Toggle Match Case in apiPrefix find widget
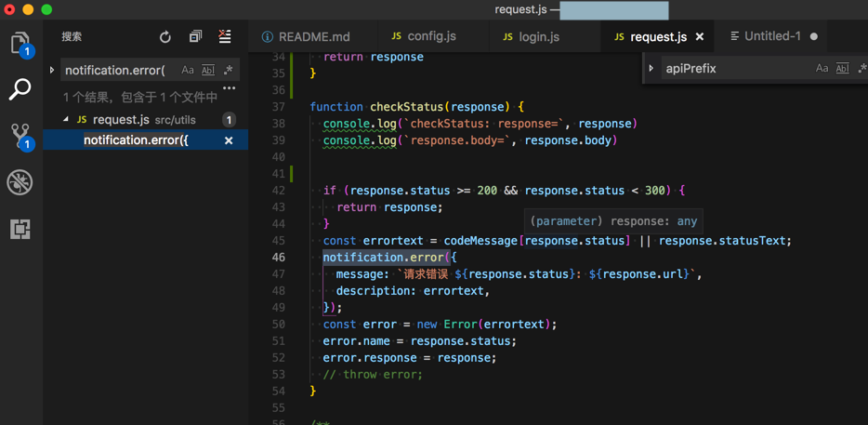The height and width of the screenshot is (425, 868). pyautogui.click(x=822, y=69)
